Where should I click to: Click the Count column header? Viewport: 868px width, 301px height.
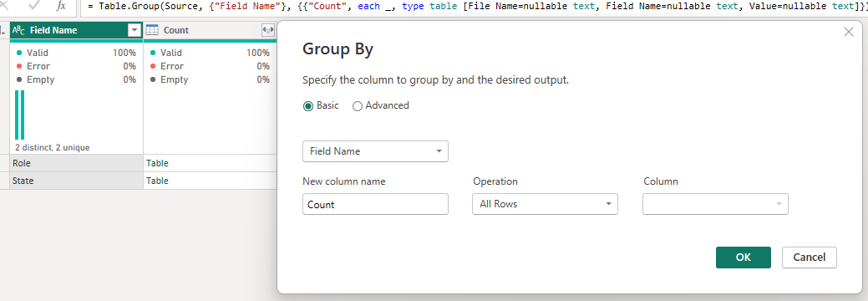coord(211,30)
